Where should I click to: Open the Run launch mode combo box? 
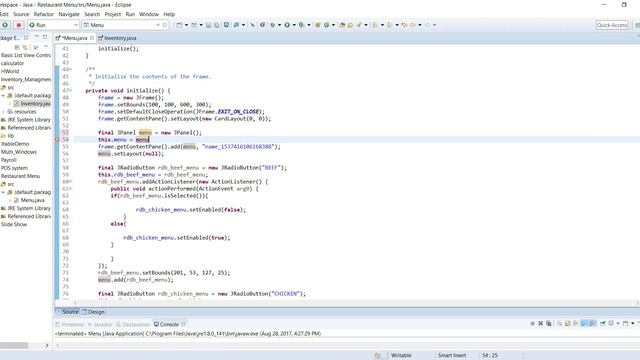[53, 25]
